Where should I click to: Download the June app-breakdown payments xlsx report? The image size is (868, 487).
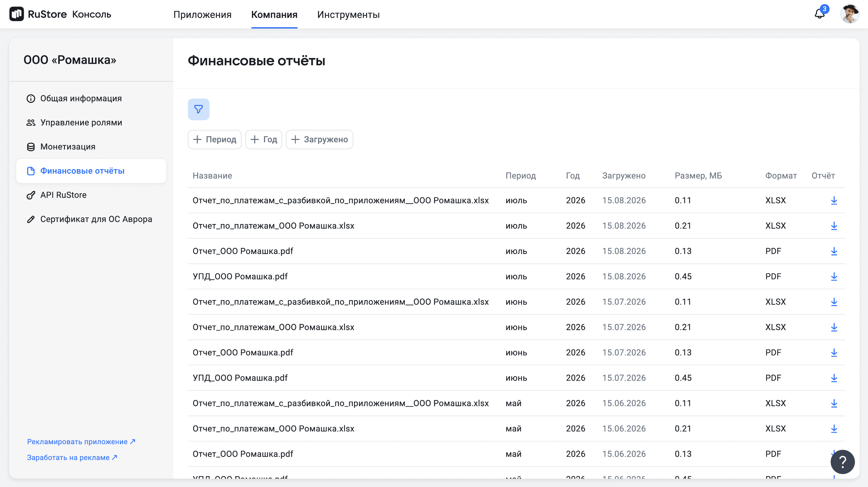(834, 302)
